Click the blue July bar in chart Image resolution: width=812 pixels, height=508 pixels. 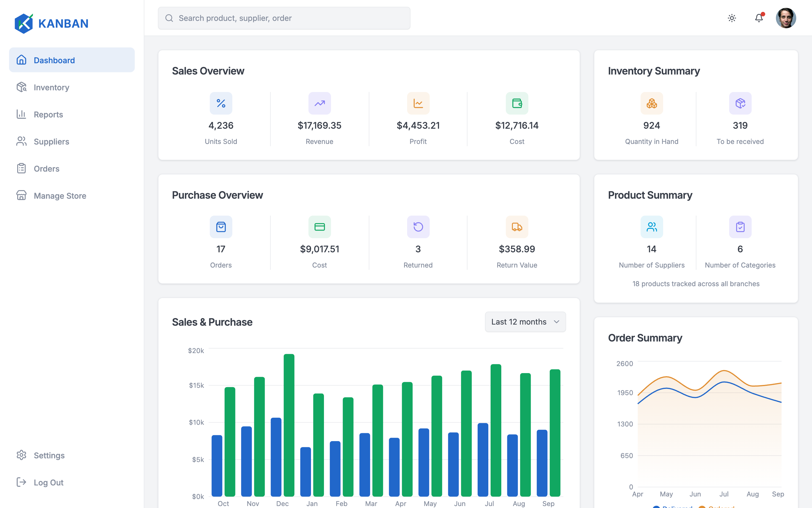[483, 460]
